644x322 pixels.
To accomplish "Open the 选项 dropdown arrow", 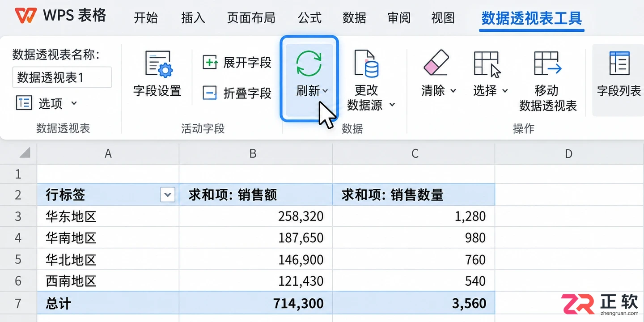I will coord(74,103).
